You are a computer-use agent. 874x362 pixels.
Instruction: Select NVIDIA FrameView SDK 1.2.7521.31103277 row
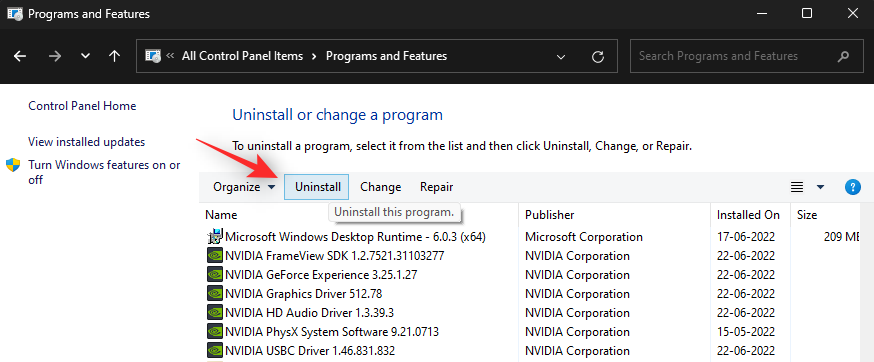pos(533,257)
